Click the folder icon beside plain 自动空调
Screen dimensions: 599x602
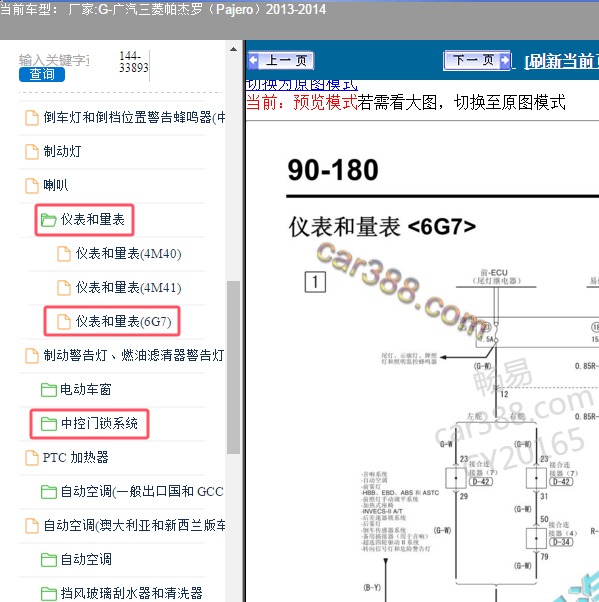coord(49,560)
